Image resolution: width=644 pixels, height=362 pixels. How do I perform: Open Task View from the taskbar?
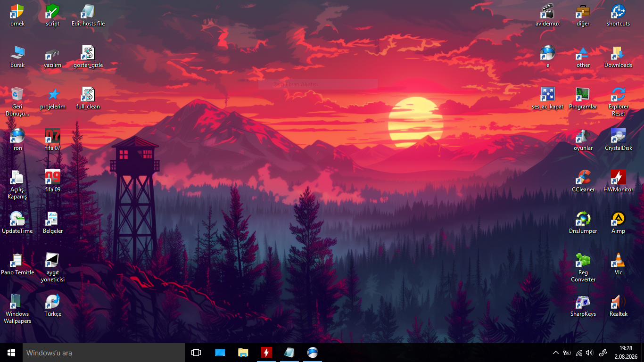coord(196,353)
